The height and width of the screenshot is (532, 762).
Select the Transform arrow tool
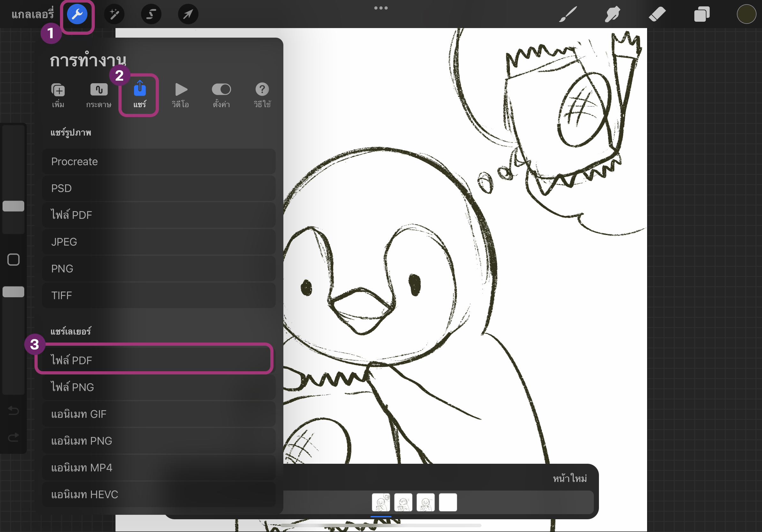pos(188,14)
